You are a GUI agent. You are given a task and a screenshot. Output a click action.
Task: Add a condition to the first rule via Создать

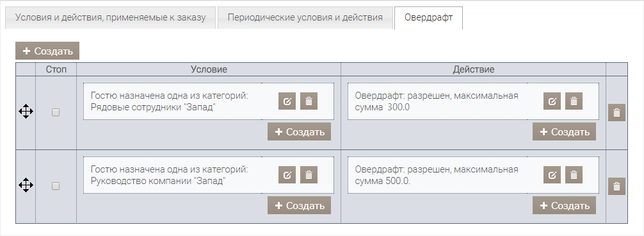pyautogui.click(x=299, y=131)
